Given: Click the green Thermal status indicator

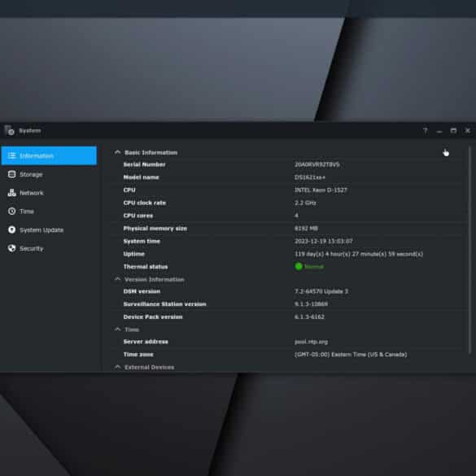Looking at the screenshot, I should pyautogui.click(x=299, y=267).
